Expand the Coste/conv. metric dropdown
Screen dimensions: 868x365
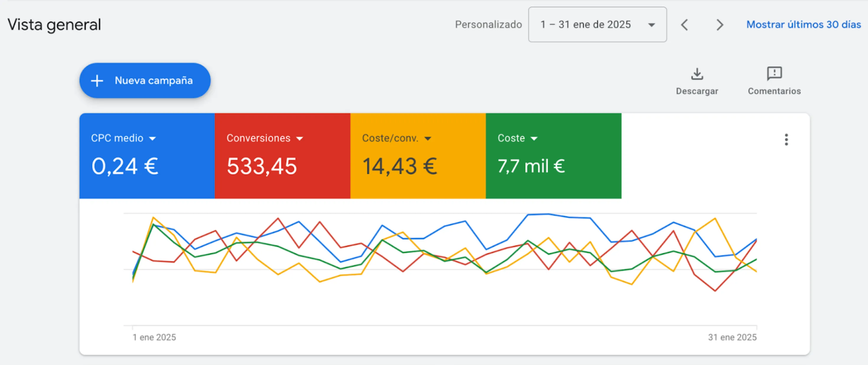click(428, 138)
